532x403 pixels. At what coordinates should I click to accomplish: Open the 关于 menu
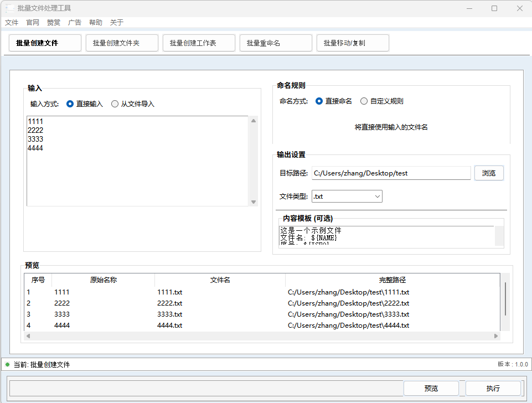pyautogui.click(x=117, y=22)
